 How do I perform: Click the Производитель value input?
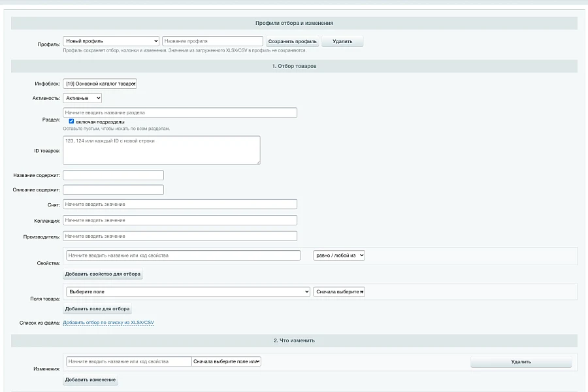tap(180, 237)
